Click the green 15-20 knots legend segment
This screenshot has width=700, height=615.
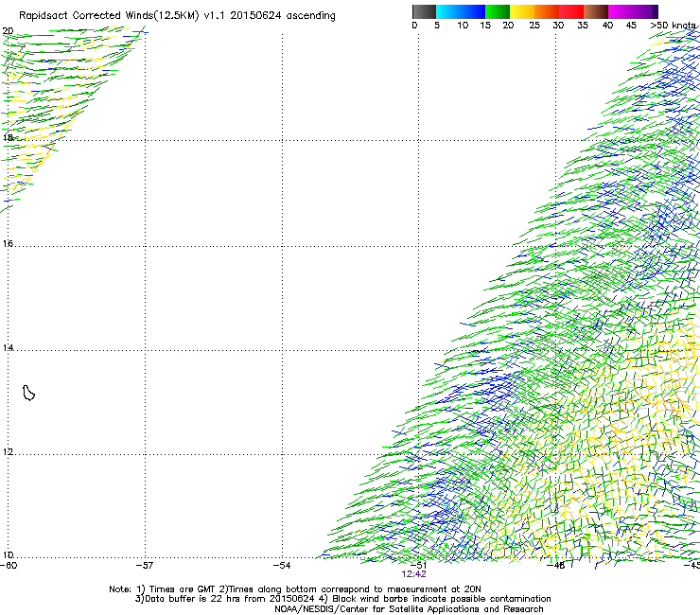click(x=498, y=11)
